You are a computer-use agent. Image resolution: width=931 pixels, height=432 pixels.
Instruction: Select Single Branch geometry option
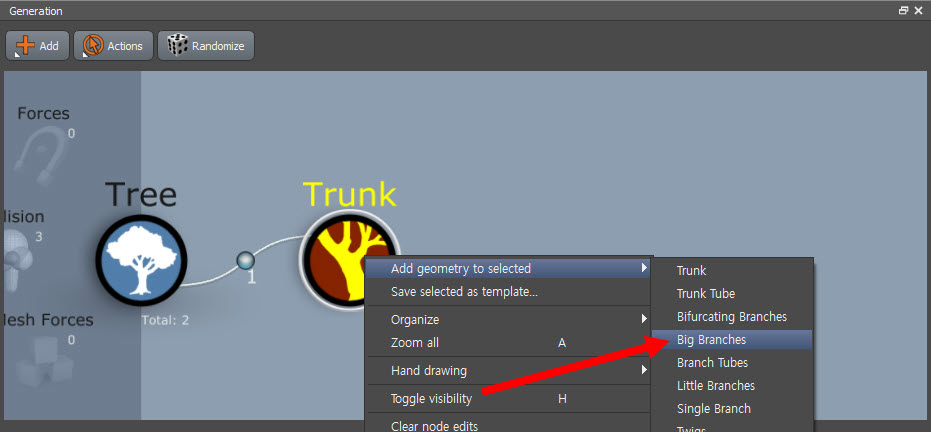tap(732, 409)
